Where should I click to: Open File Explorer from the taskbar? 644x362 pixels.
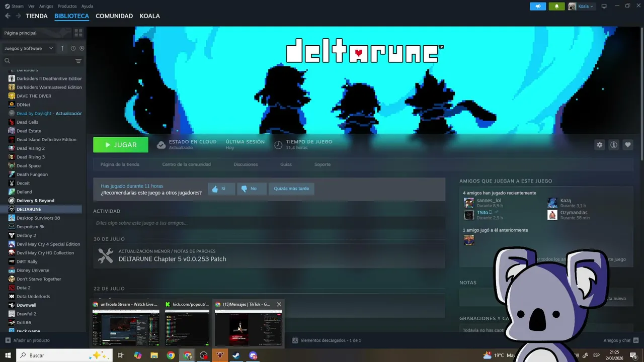tap(154, 355)
